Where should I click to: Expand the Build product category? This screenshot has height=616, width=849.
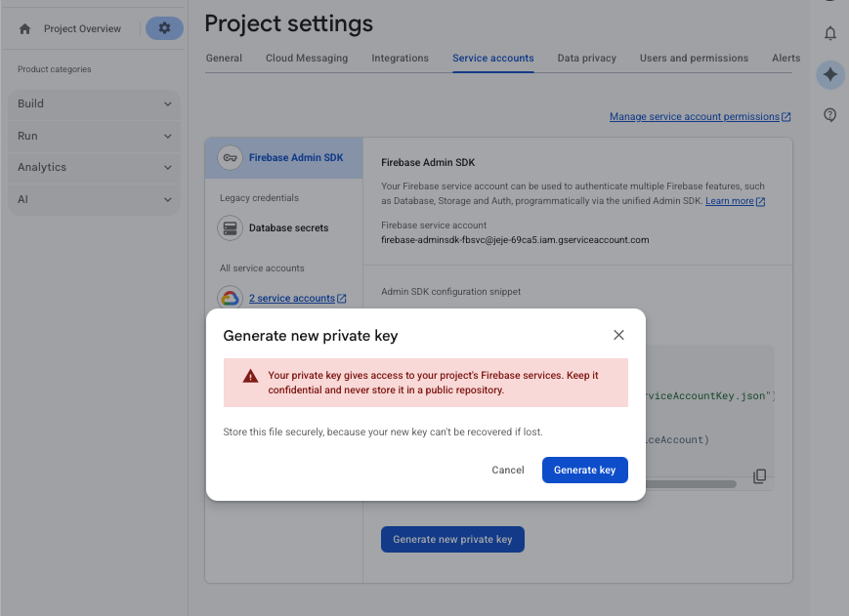pyautogui.click(x=94, y=103)
